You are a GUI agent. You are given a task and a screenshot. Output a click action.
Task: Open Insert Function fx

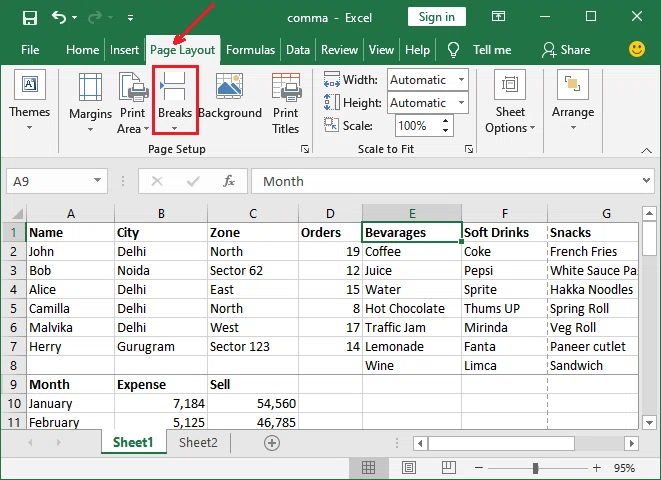[x=229, y=182]
